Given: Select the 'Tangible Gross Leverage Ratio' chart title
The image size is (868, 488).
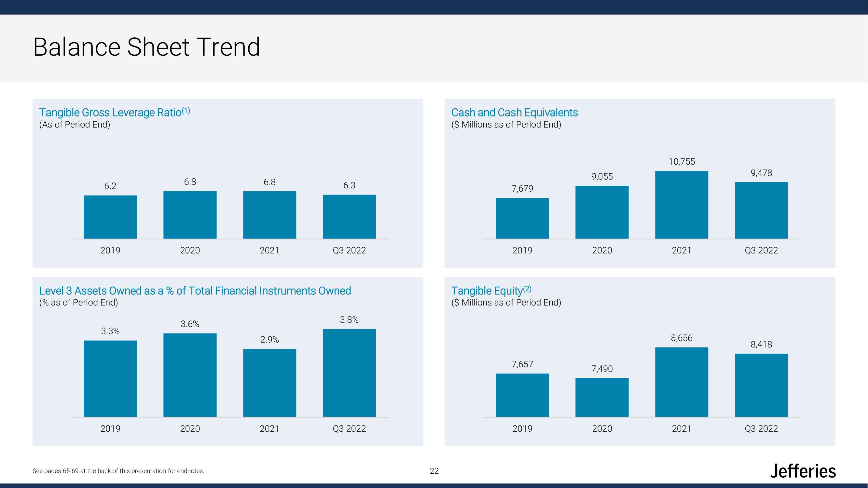Looking at the screenshot, I should tap(115, 112).
